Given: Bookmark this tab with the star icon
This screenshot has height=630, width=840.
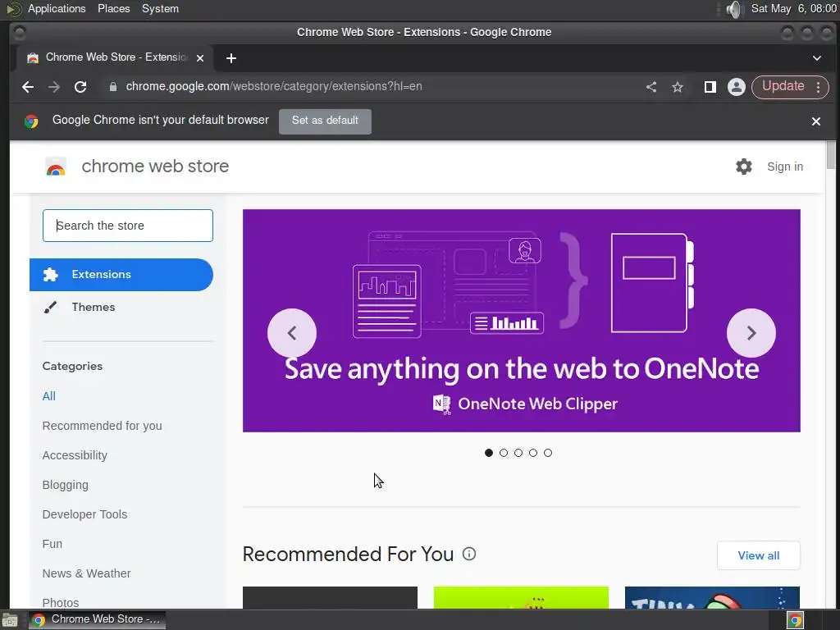Looking at the screenshot, I should coord(678,87).
